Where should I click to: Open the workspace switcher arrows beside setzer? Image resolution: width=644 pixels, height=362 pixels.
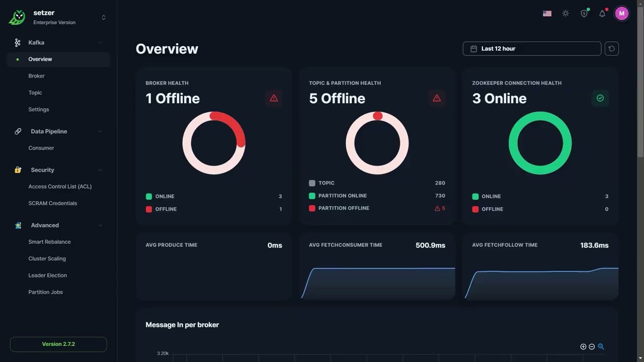(x=104, y=18)
